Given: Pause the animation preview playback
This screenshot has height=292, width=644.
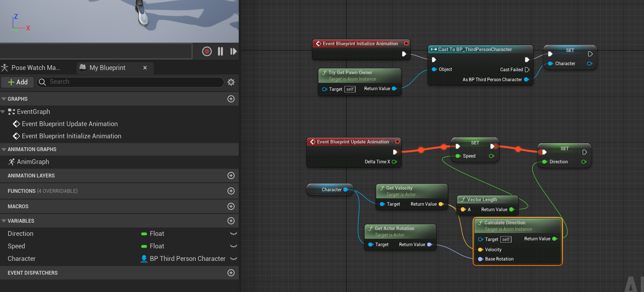Looking at the screenshot, I should pyautogui.click(x=220, y=51).
